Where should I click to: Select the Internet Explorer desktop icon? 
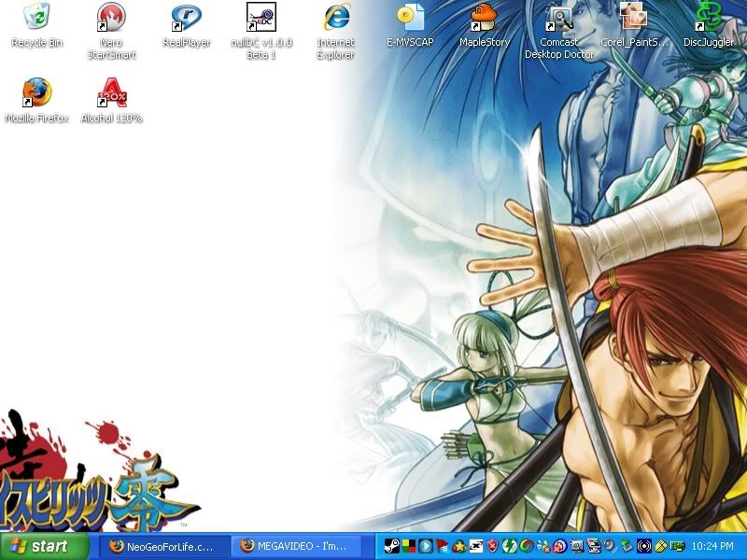(336, 32)
